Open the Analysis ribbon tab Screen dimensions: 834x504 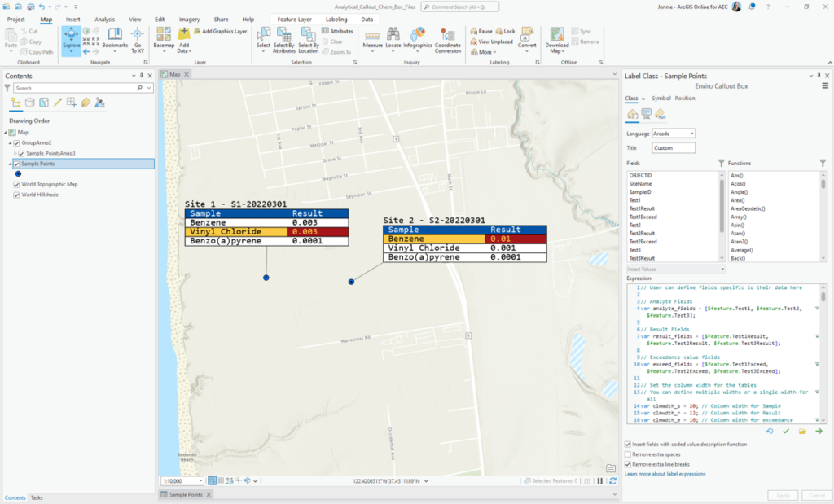104,20
